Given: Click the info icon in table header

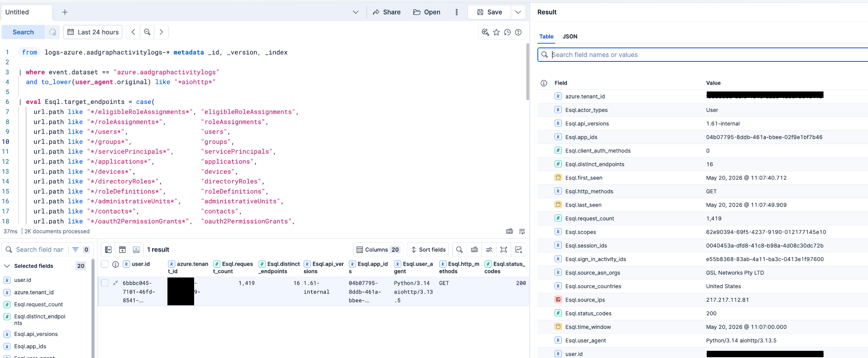Looking at the screenshot, I should pos(115,264).
